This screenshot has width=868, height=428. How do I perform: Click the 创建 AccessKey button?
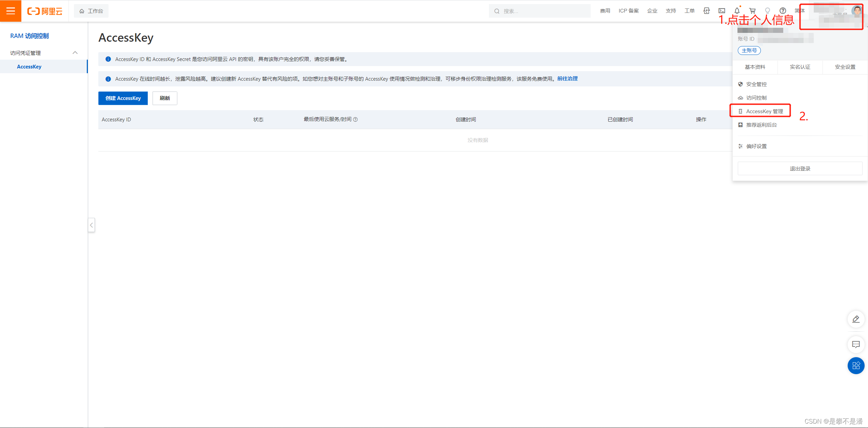[123, 98]
